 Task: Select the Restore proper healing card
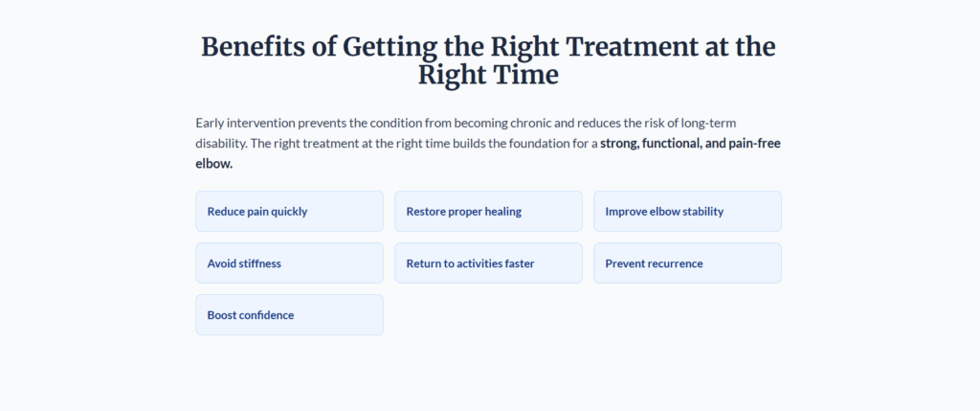click(488, 211)
